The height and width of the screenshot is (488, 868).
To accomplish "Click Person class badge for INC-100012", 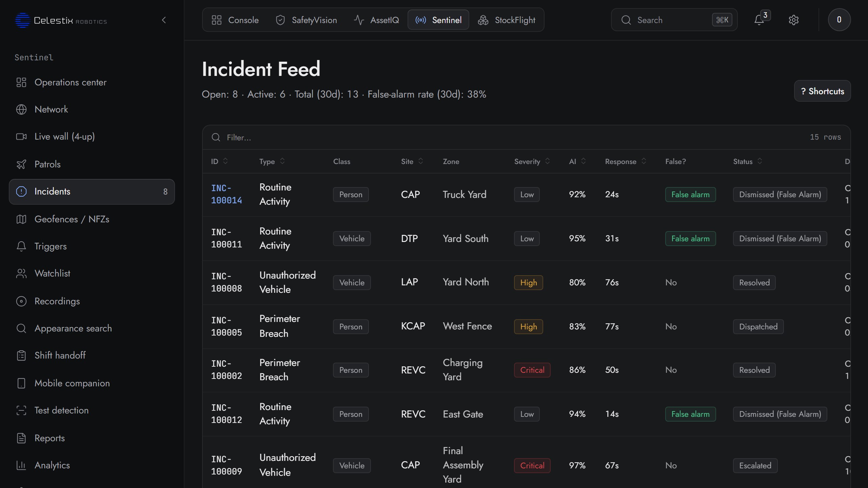I will [x=351, y=414].
